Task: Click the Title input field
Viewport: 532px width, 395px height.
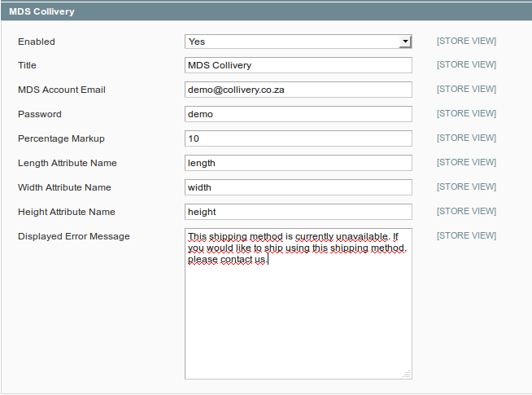Action: 298,65
